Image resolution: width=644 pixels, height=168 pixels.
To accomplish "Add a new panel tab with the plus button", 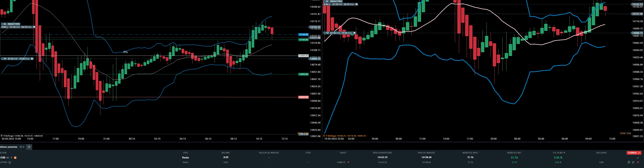I will tap(29, 147).
